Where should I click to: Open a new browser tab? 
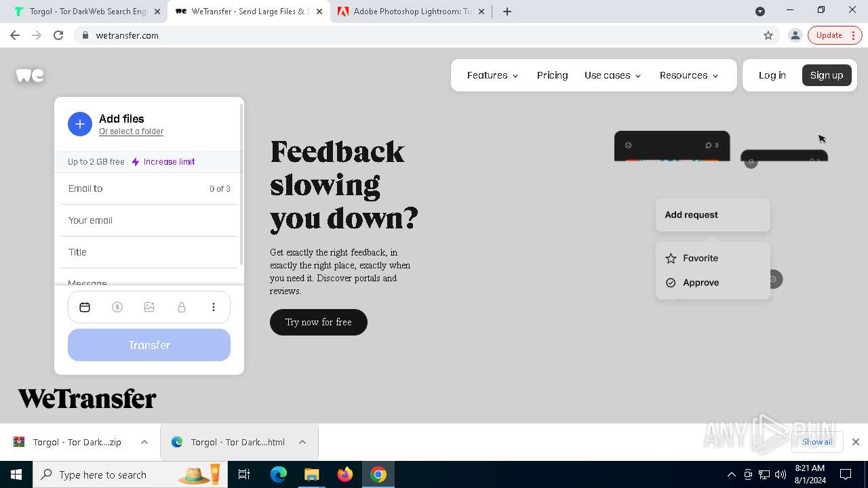click(507, 12)
